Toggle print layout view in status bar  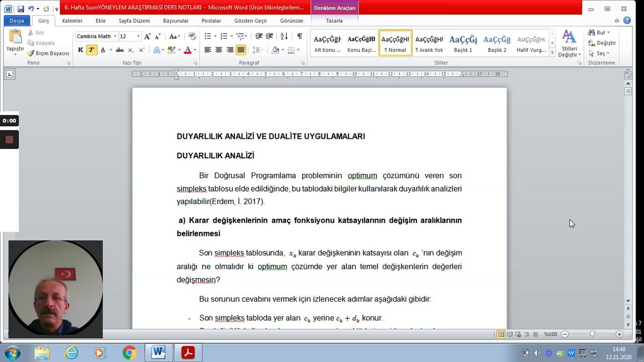(x=501, y=334)
